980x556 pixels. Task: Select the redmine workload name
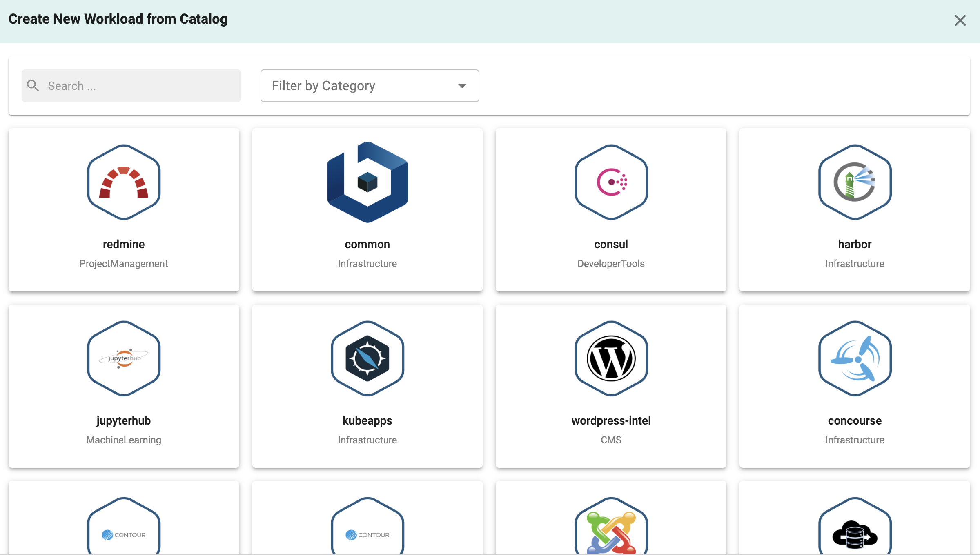124,244
